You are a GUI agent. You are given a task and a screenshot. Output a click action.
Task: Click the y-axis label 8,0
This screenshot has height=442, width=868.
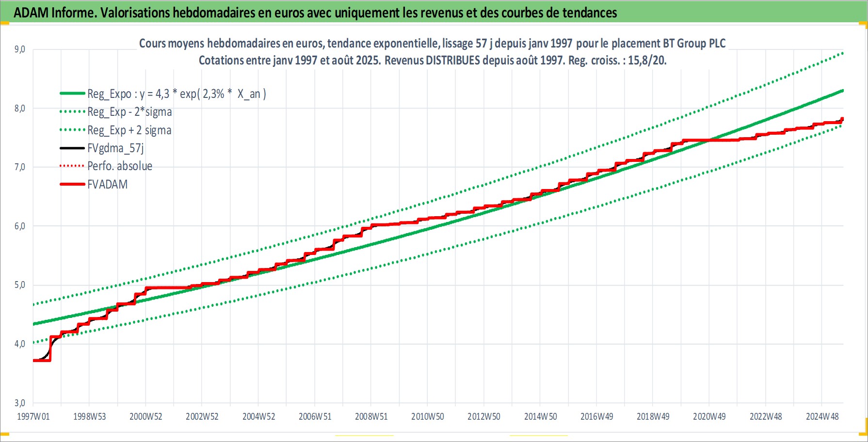(20, 109)
